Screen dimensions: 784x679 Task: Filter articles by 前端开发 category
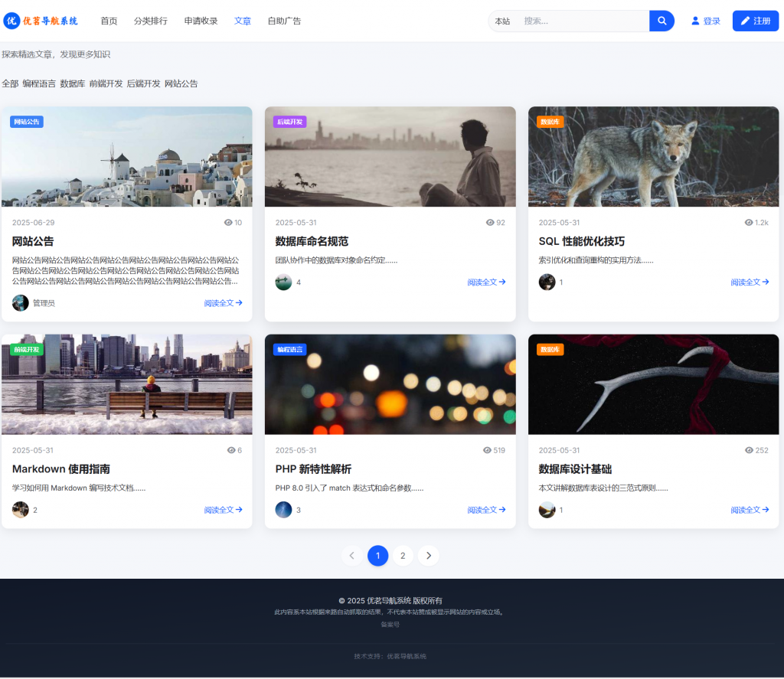click(x=106, y=83)
